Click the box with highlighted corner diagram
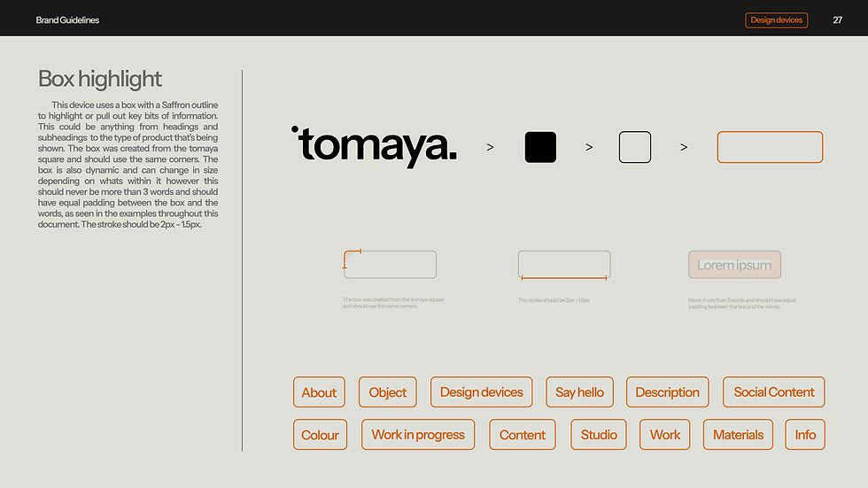This screenshot has height=488, width=868. [390, 265]
